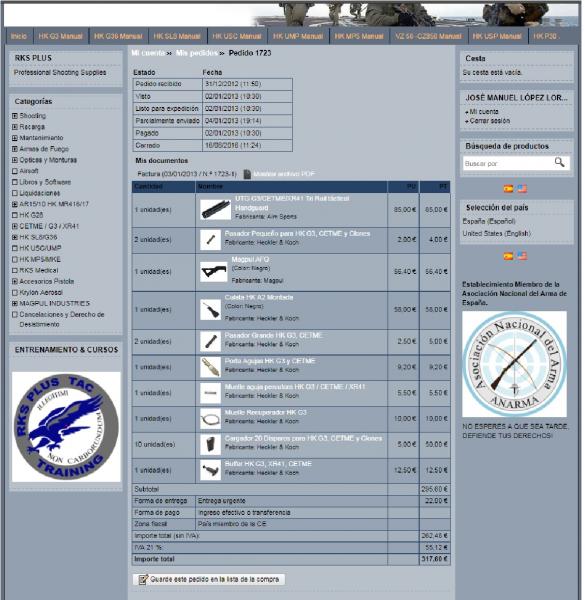The image size is (585, 600).
Task: Open the UTG Tri Rail Handguard thumbnail
Action: (215, 209)
